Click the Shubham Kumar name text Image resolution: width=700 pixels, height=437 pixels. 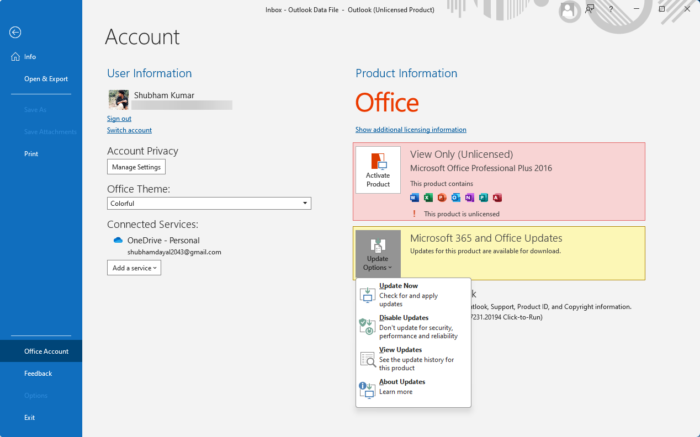(164, 95)
